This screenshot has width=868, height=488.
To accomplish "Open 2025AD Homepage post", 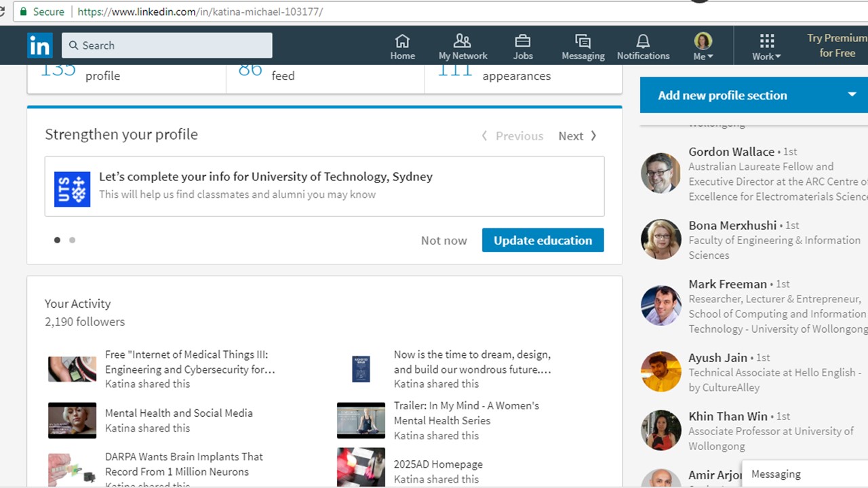I will coord(438,464).
